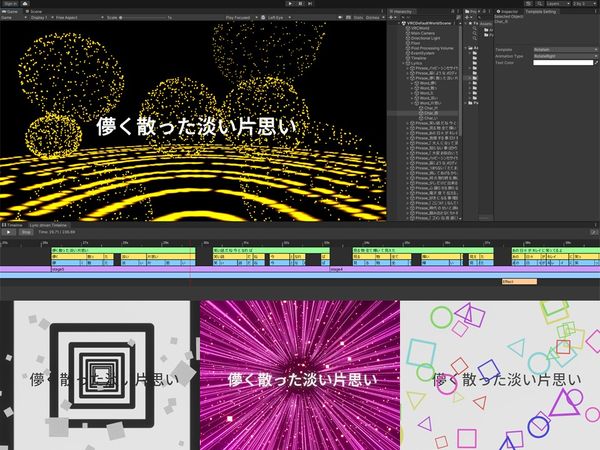Select the Timeline object in Hierarchy
This screenshot has height=450, width=600.
[419, 58]
